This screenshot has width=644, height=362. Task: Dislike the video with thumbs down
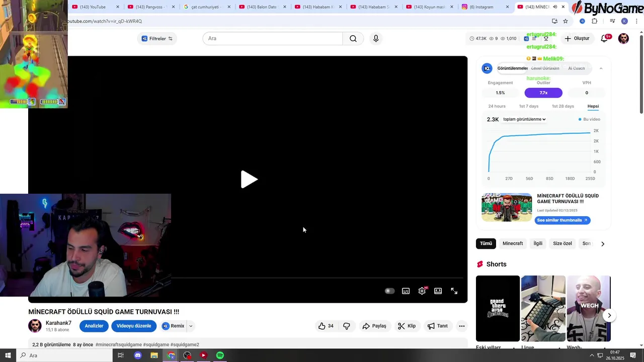pyautogui.click(x=347, y=326)
